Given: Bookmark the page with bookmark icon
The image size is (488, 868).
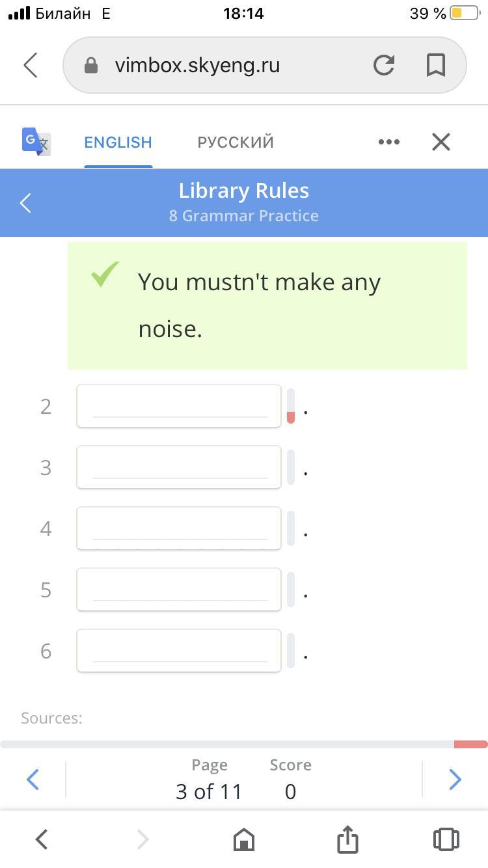Looking at the screenshot, I should click(x=435, y=65).
